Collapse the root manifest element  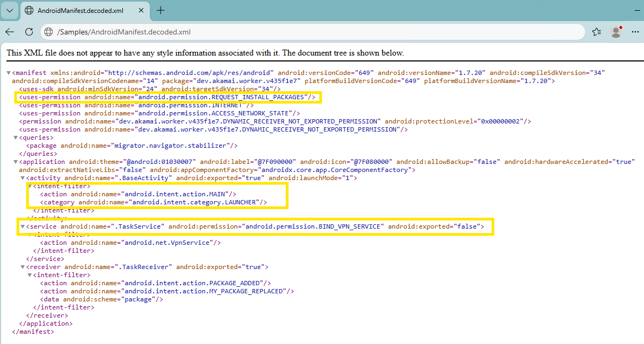tap(9, 73)
